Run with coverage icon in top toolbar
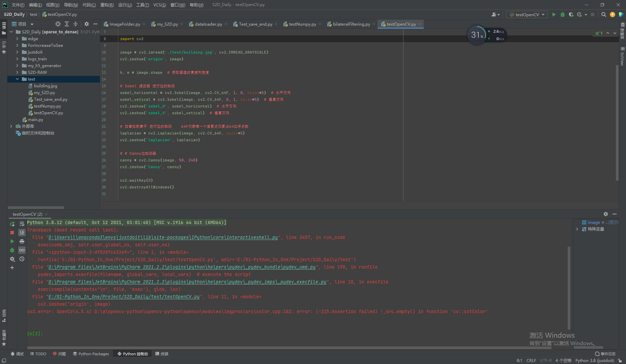This screenshot has width=626, height=364. coord(571,14)
